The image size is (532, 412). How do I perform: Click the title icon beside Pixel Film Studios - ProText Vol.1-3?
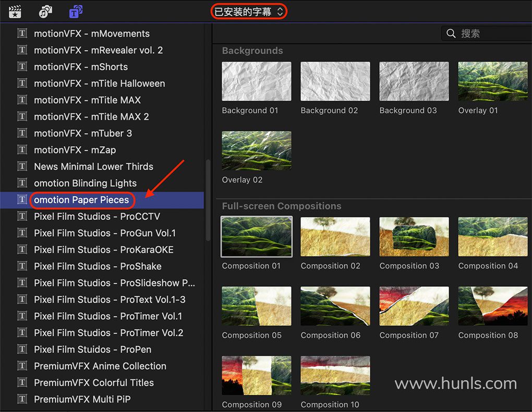(22, 299)
